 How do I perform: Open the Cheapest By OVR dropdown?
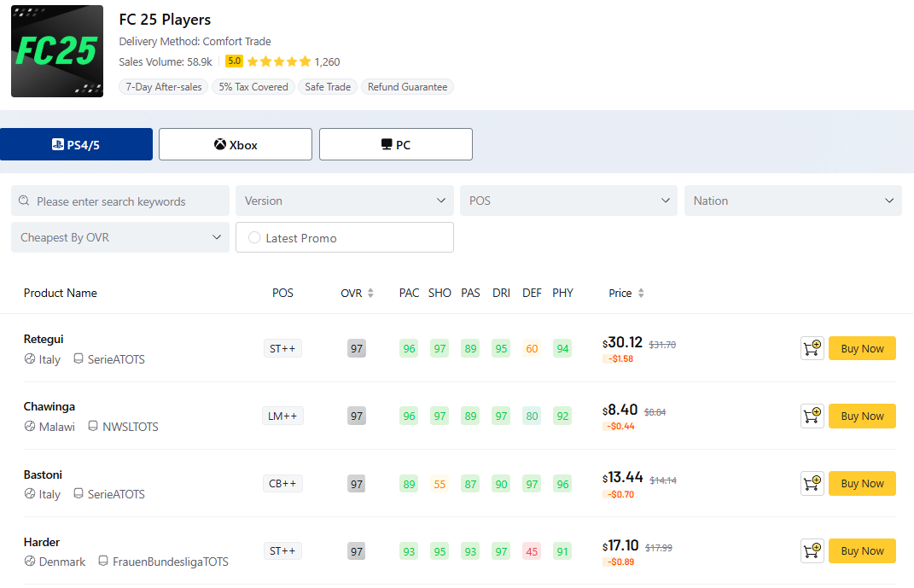pyautogui.click(x=120, y=237)
